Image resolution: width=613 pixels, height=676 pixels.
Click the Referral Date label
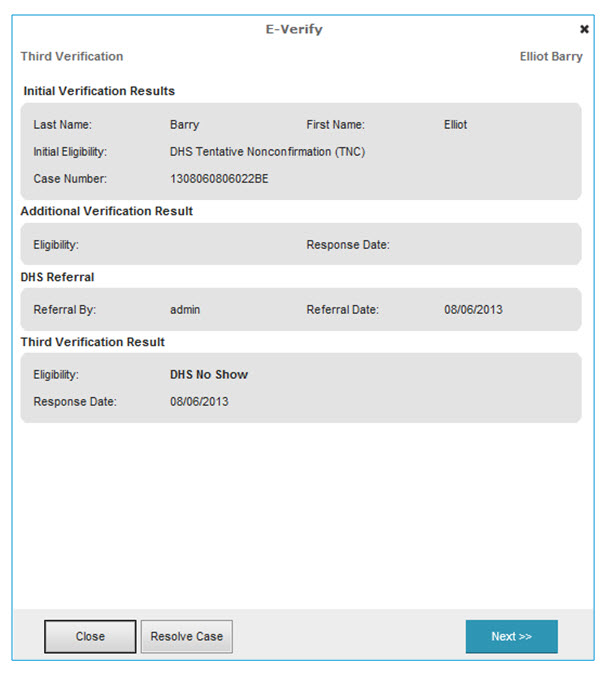pos(343,310)
